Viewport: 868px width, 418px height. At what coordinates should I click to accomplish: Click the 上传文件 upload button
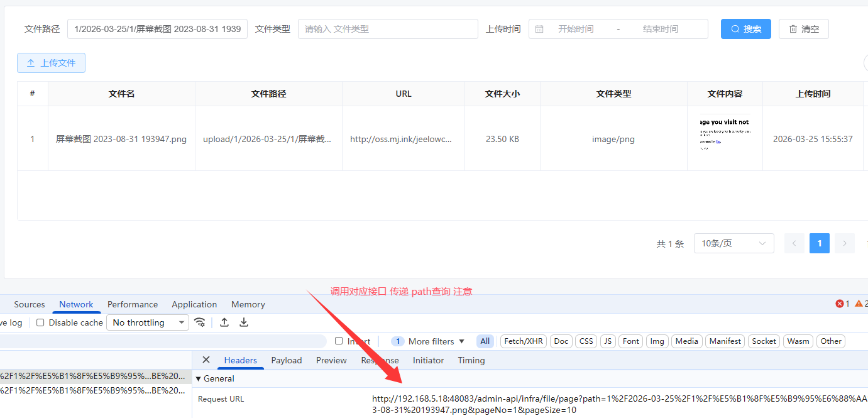click(51, 63)
